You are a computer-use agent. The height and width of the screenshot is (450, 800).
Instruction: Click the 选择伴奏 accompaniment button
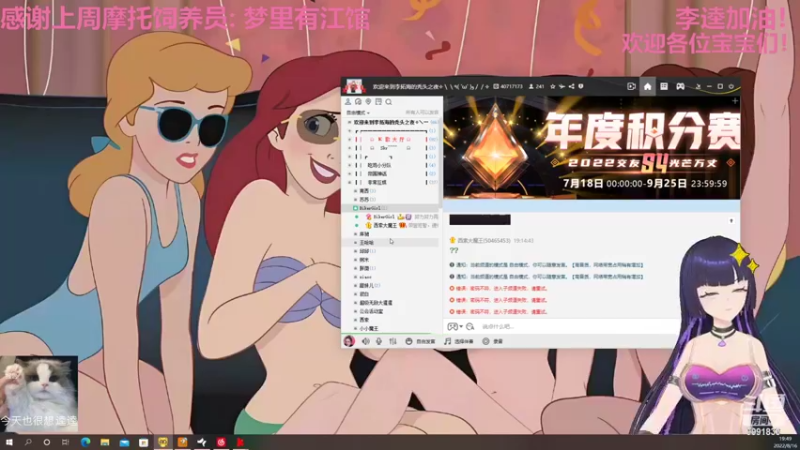pos(459,341)
